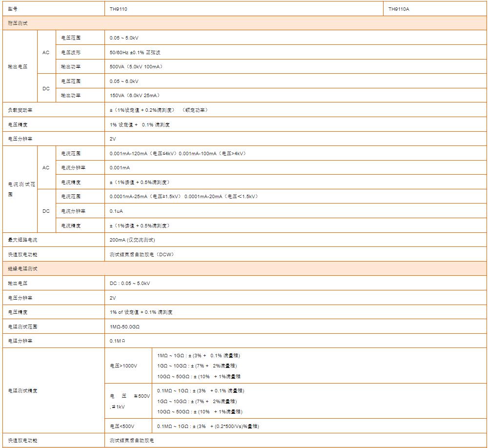
Task: Select the "200mA (仅交流测试)" short-circuit current value
Action: click(132, 240)
